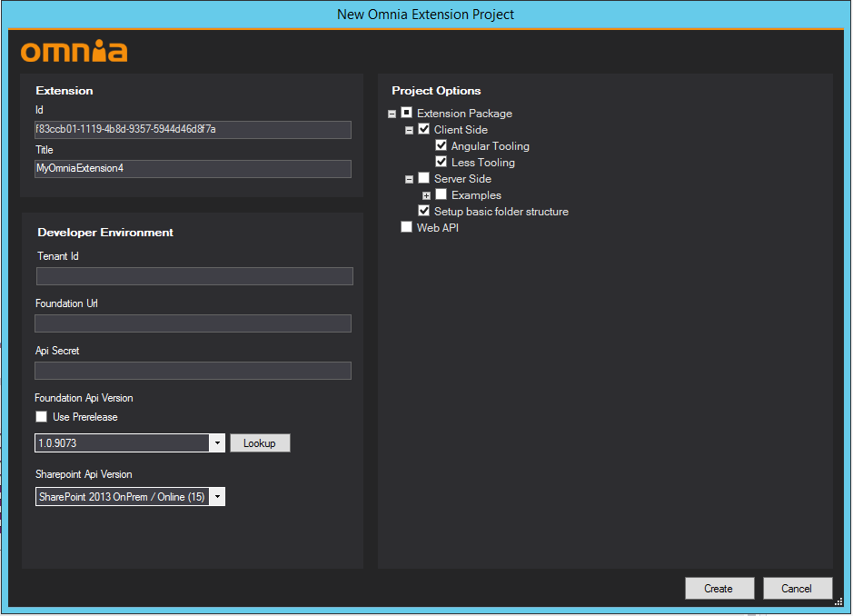Collapse the Client Side tree node
This screenshot has height=616, width=853.
(408, 129)
